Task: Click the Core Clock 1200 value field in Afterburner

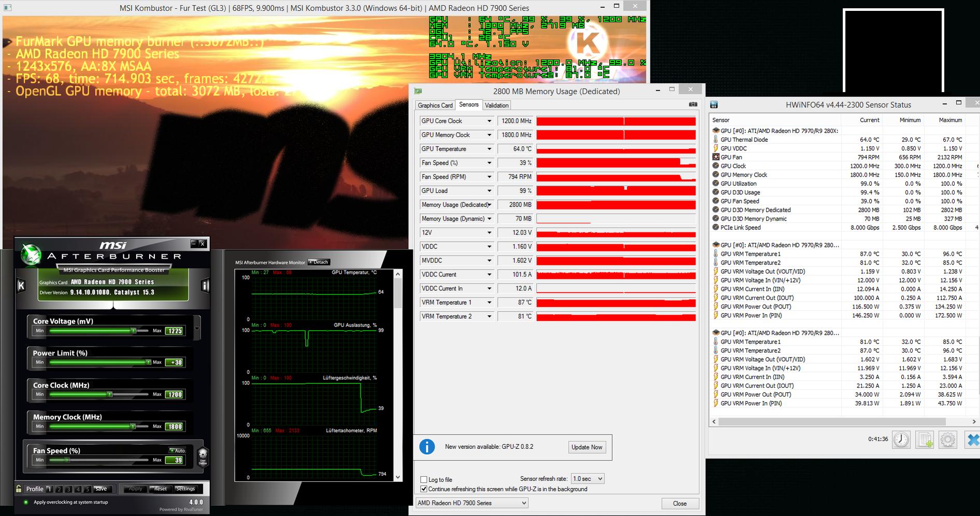Action: pyautogui.click(x=175, y=394)
